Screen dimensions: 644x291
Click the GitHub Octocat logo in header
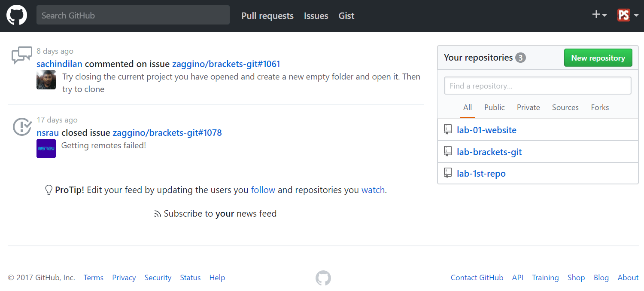[17, 15]
